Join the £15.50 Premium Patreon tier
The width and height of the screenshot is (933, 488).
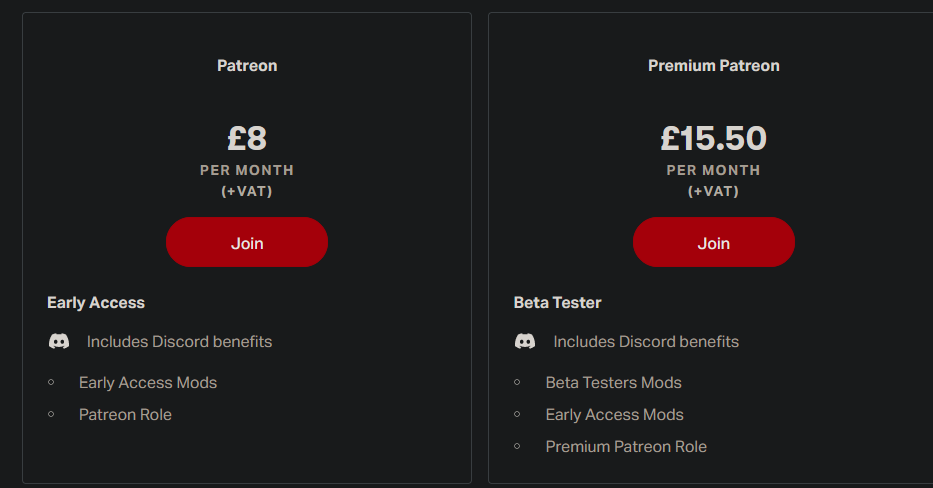713,243
